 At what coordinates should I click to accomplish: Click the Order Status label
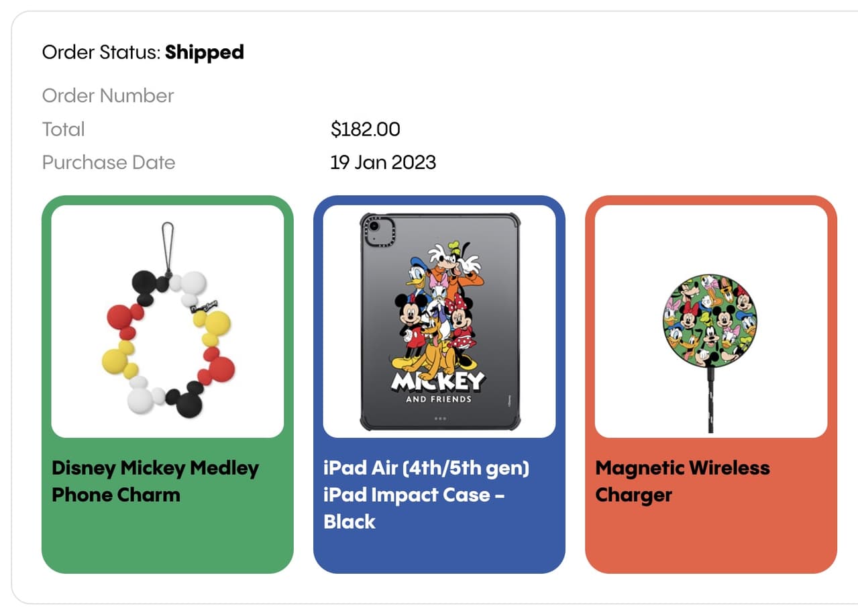click(101, 52)
